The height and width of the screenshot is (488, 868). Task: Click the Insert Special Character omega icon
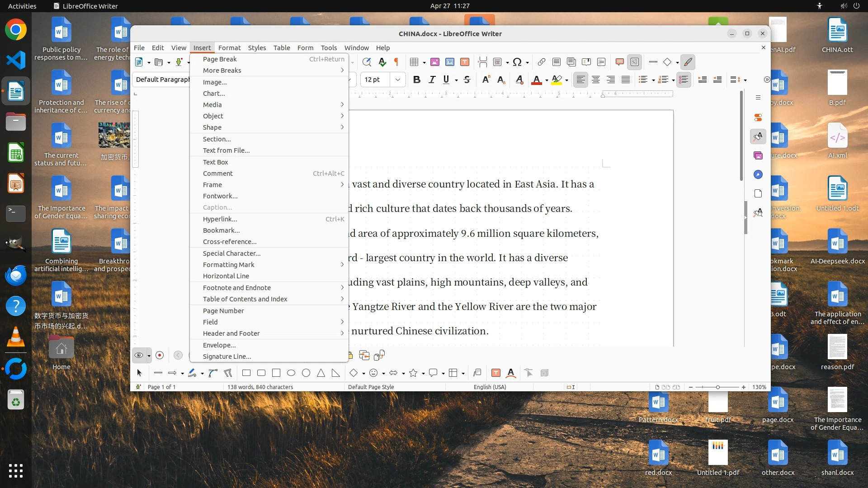[517, 62]
